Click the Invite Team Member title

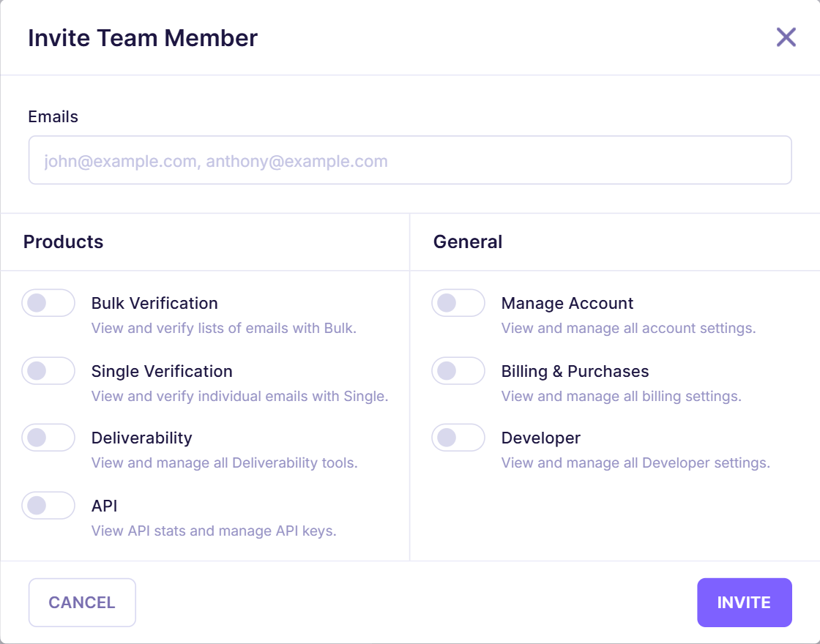click(x=143, y=37)
